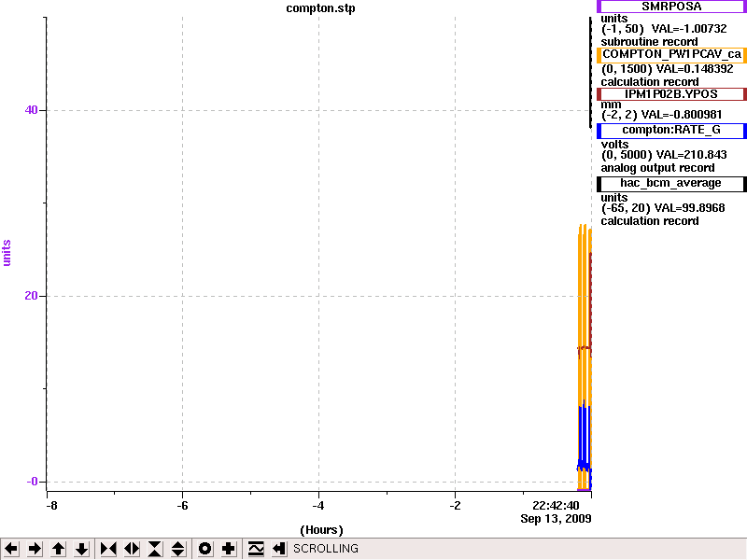Viewport: 747px width, 560px height.
Task: Click the -6 hours tick label
Action: pyautogui.click(x=182, y=506)
